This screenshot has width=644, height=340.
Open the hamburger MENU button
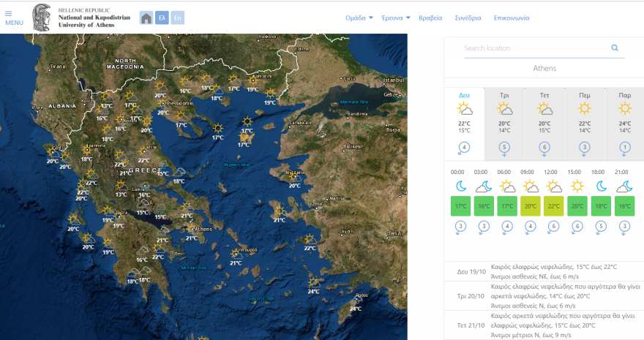click(14, 18)
